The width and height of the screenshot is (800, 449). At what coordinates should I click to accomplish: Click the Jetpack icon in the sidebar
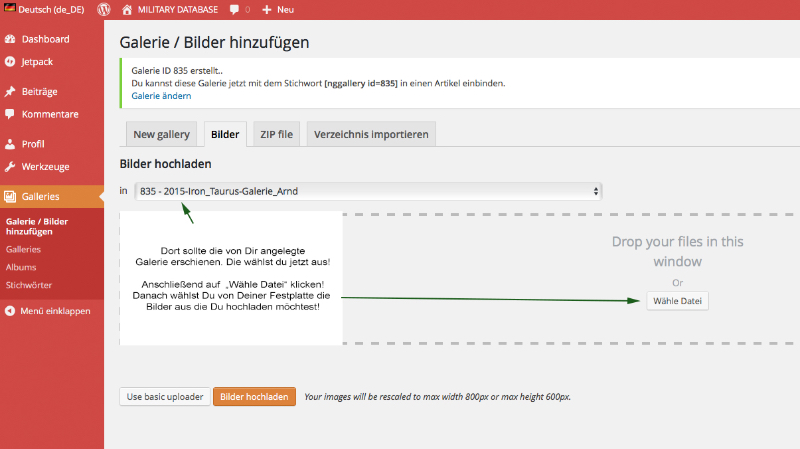click(x=10, y=62)
